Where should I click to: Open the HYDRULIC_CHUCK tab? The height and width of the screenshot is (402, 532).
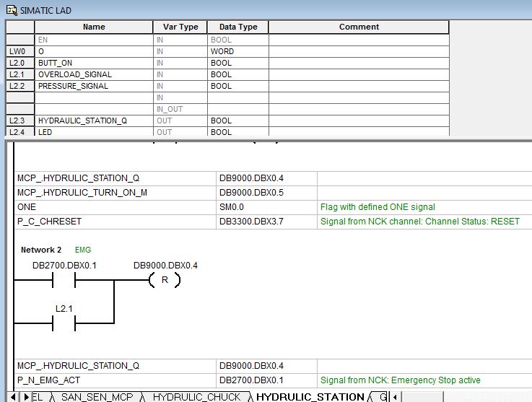[x=196, y=396]
